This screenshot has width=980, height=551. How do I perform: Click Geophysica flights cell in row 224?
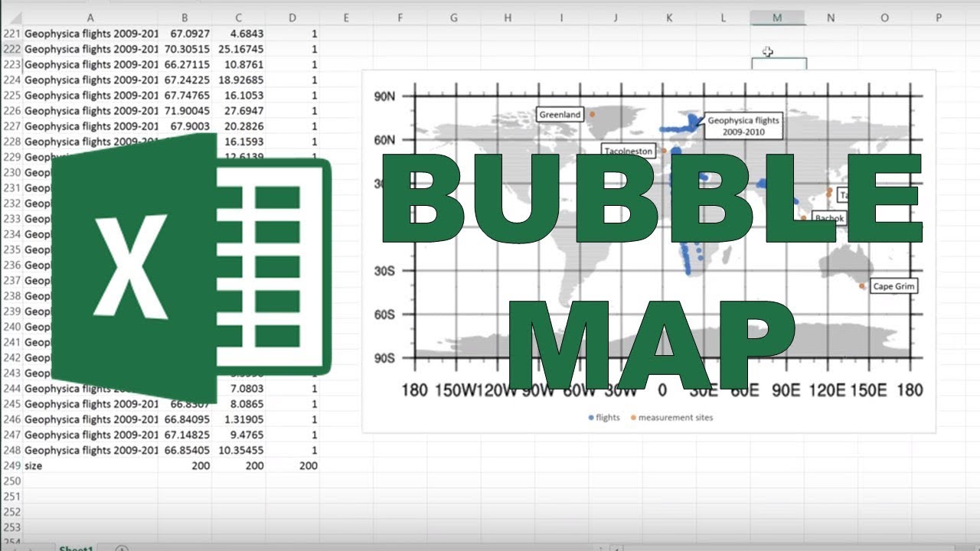(91, 80)
